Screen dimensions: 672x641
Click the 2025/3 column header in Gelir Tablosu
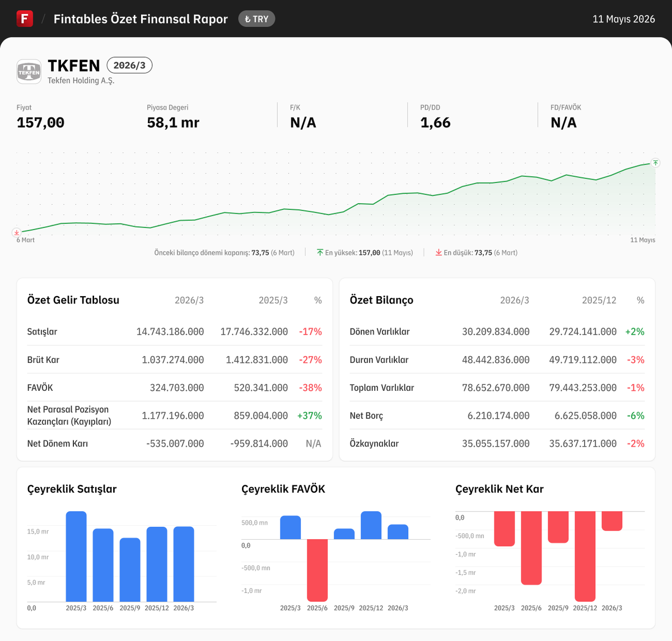coord(273,300)
